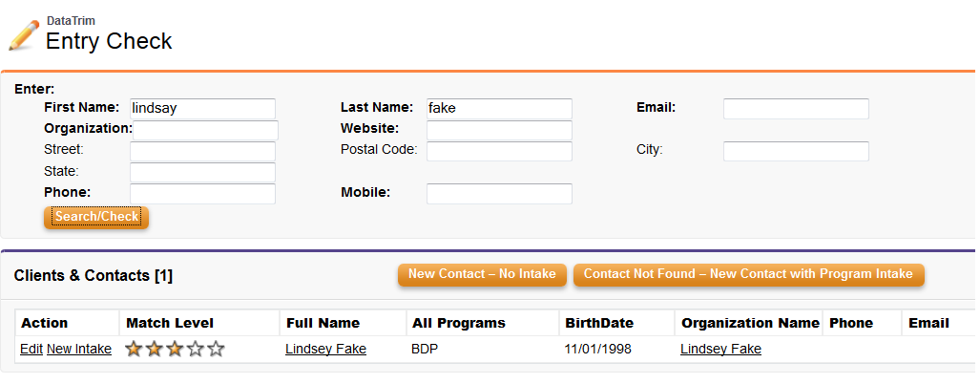Click New Contact – No Intake button
Image resolution: width=980 pixels, height=384 pixels.
coord(482,274)
